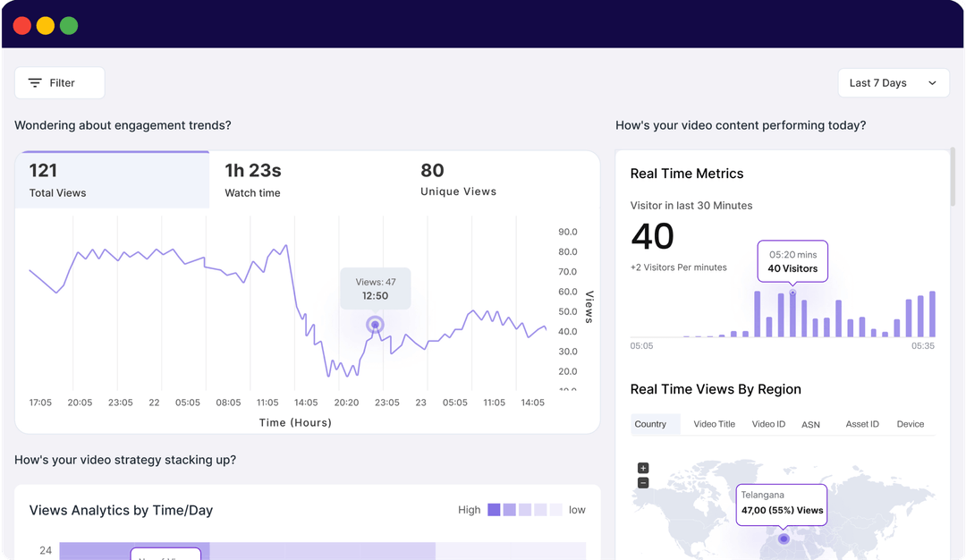Click the filter funnel icon
The width and height of the screenshot is (966, 560).
[35, 82]
